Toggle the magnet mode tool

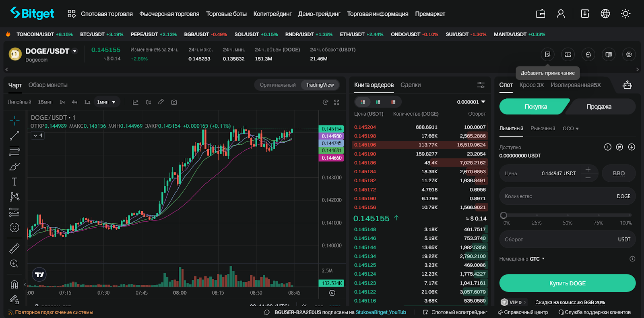pyautogui.click(x=14, y=285)
